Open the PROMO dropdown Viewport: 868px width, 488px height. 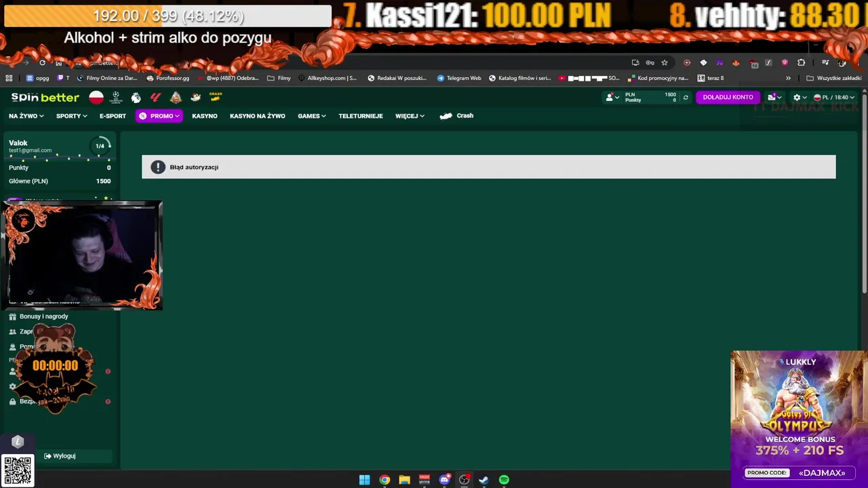(x=159, y=116)
